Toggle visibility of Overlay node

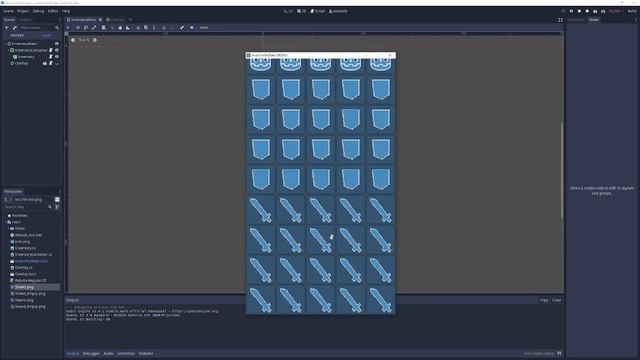57,64
